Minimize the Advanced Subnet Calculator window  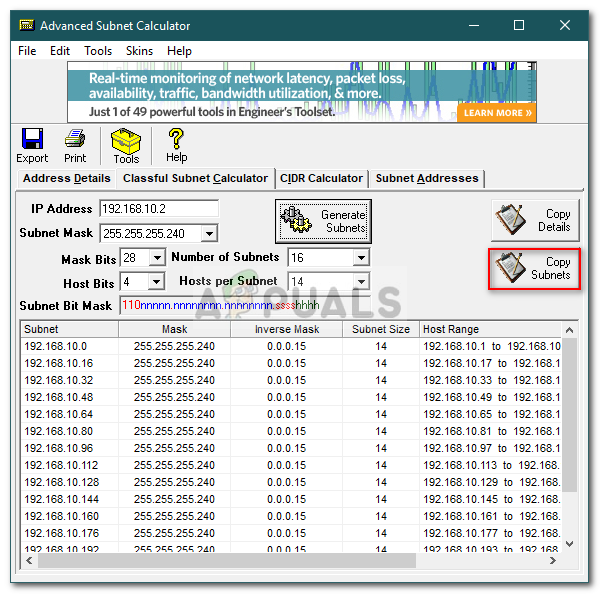[x=474, y=26]
